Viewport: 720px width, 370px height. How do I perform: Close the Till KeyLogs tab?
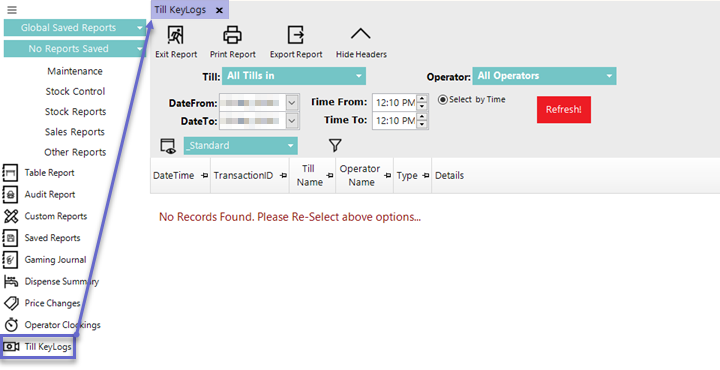coord(219,10)
